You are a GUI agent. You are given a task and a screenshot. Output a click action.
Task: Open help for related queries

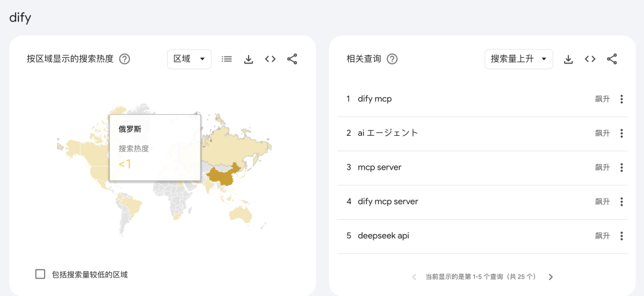pyautogui.click(x=392, y=59)
